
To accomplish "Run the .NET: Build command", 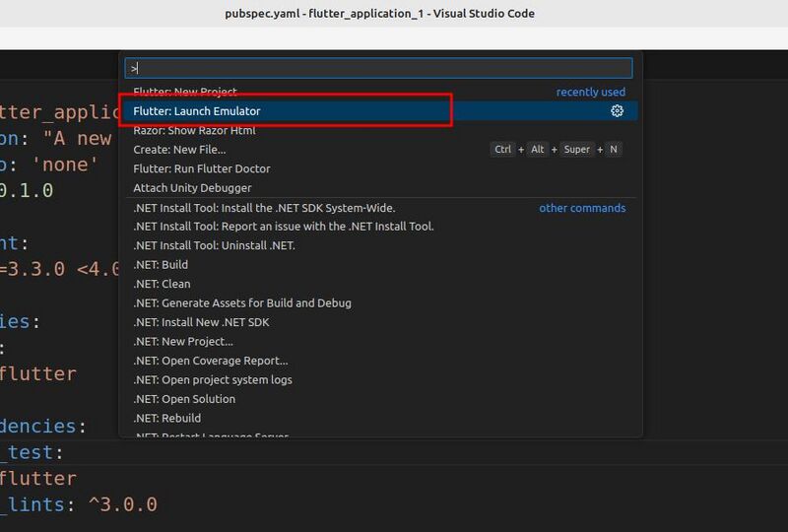I will click(380, 264).
